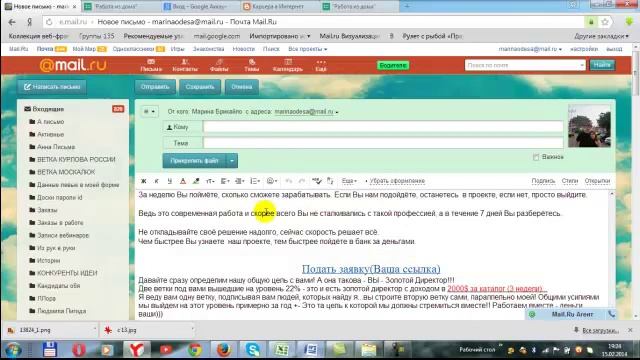The height and width of the screenshot is (360, 640).
Task: Open the list formatting dropdown
Action: 255,181
